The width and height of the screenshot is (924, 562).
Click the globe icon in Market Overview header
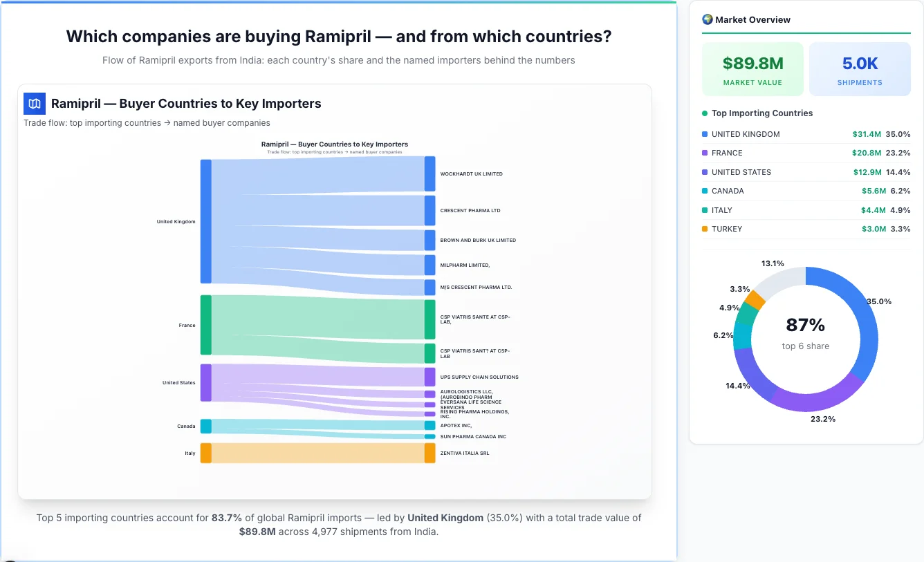tap(707, 19)
